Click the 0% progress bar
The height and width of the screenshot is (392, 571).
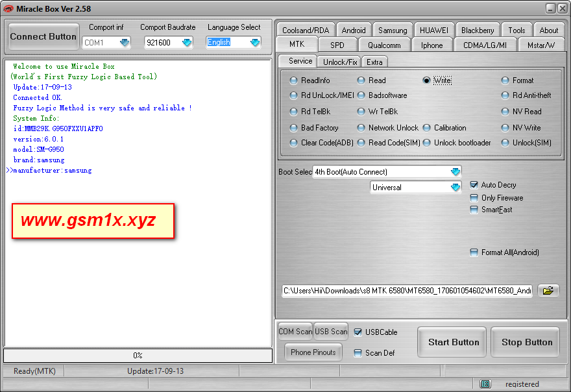point(138,356)
